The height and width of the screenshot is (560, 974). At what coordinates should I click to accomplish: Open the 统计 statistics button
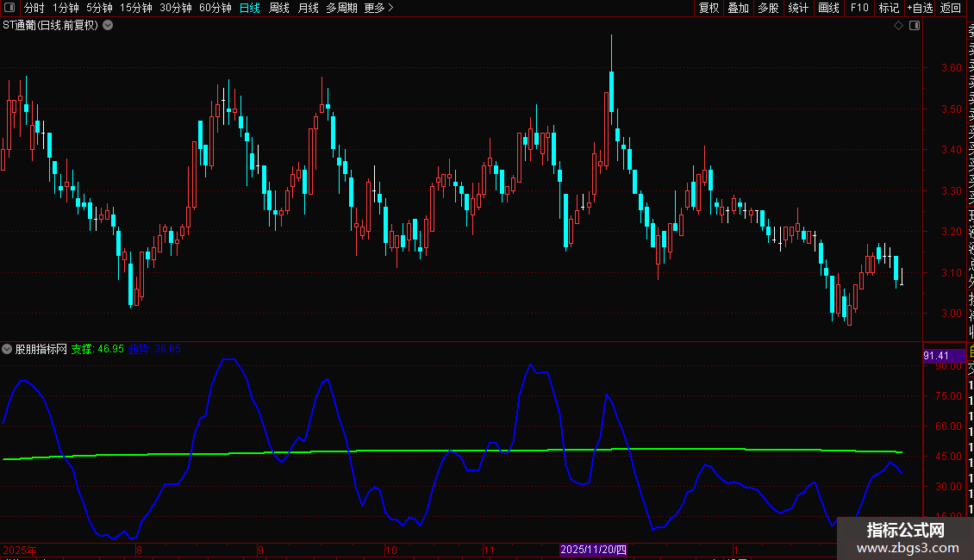[798, 8]
